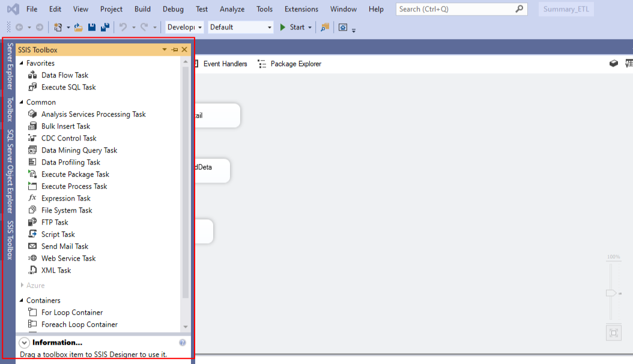Select the File System Task icon
The width and height of the screenshot is (633, 364).
32,210
